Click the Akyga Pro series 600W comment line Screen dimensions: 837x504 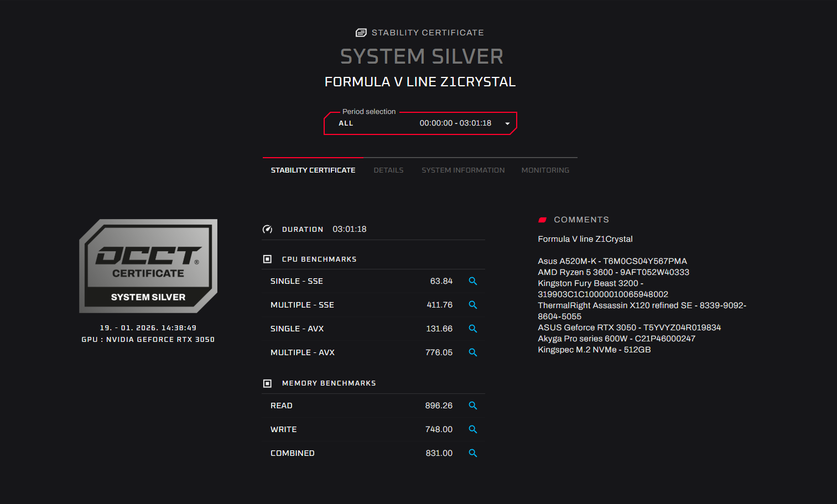coord(617,339)
